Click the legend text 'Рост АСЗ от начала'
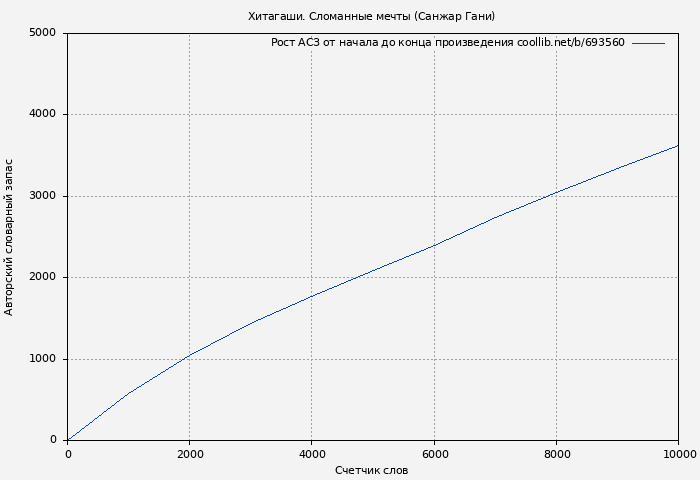Screen dimensions: 700x480 (447, 43)
